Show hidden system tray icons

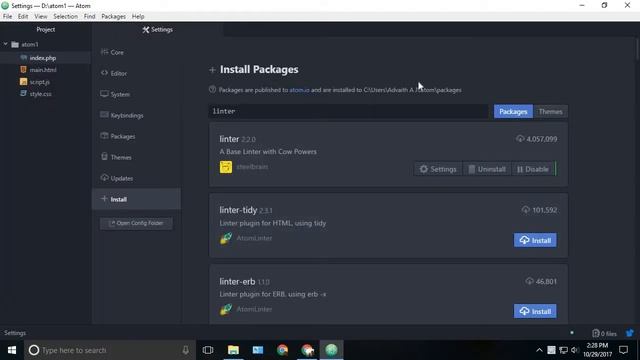tap(539, 350)
